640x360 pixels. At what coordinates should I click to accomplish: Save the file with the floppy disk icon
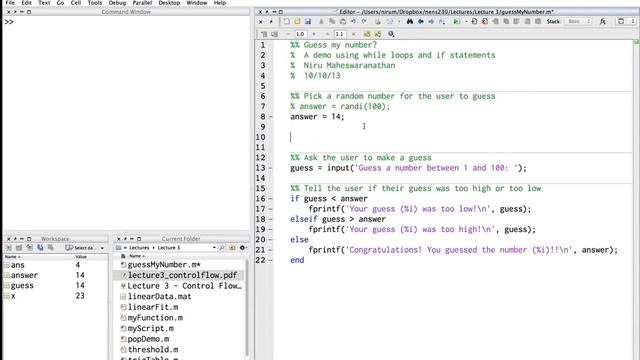click(308, 22)
